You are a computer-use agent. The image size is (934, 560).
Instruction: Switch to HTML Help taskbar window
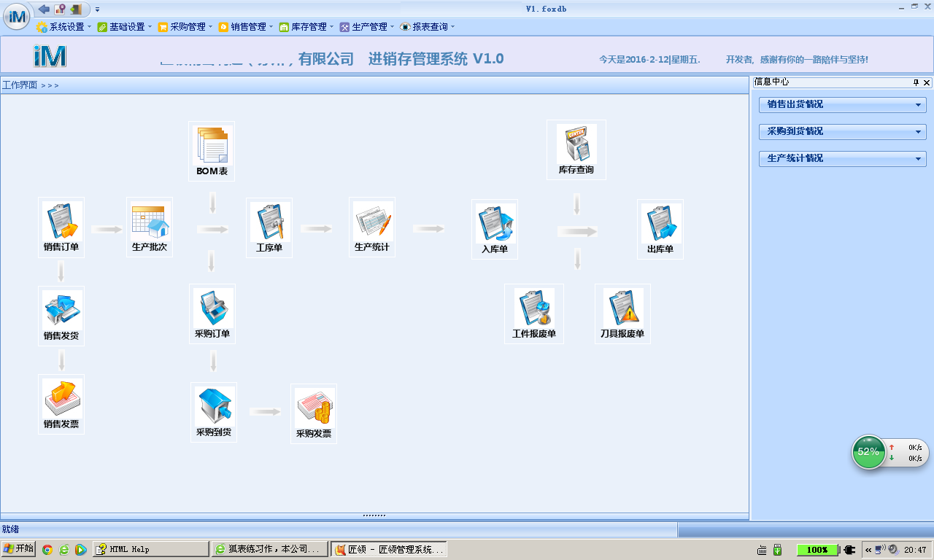tap(151, 549)
